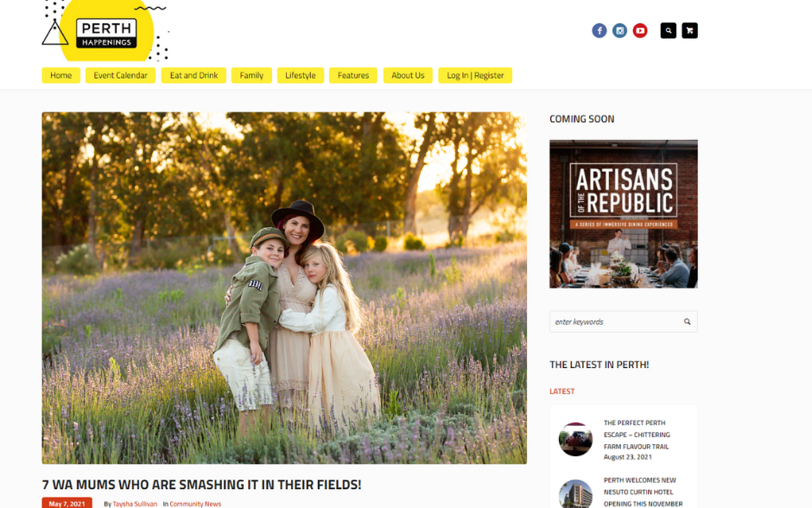Viewport: 812px width, 508px height.
Task: Click the Log In | Register button
Action: pos(475,75)
